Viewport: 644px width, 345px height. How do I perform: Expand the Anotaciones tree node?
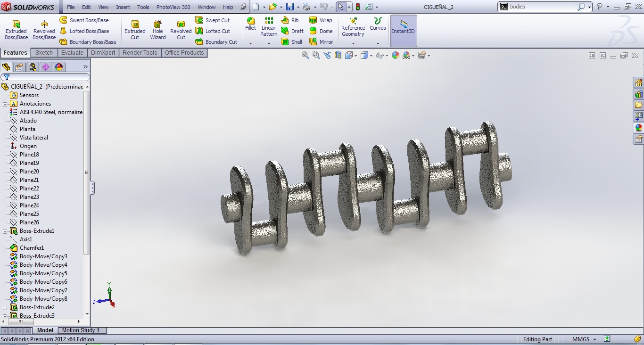click(5, 104)
